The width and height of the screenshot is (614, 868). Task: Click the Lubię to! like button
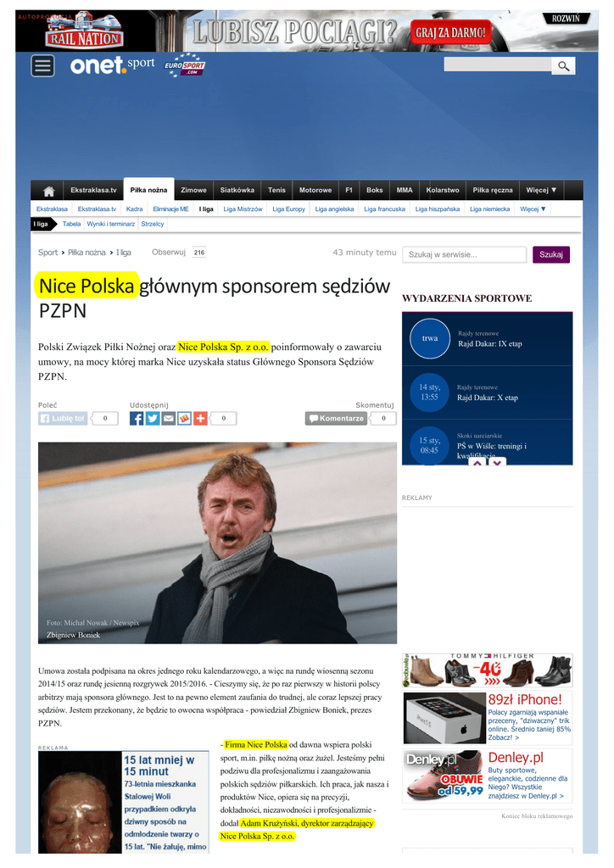[63, 419]
